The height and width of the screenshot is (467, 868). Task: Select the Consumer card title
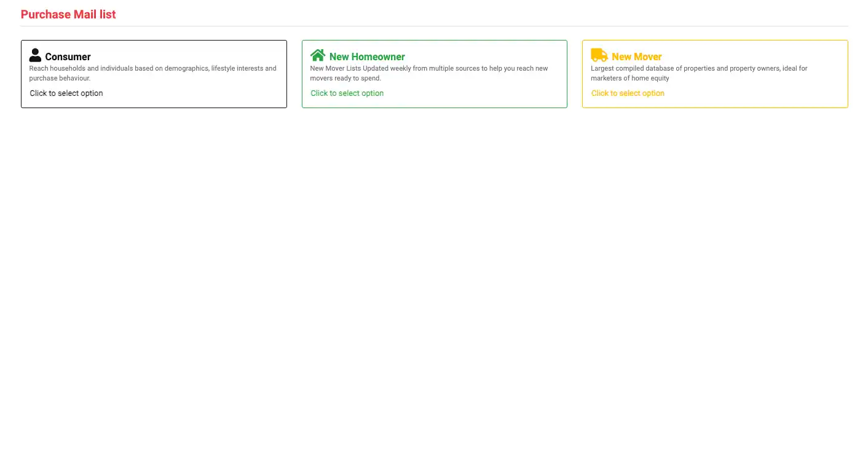68,57
